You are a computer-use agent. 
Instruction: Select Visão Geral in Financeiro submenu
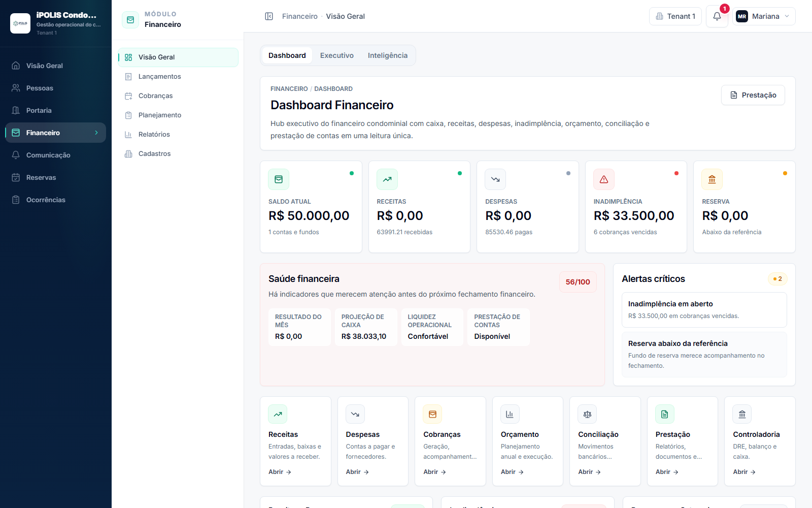coord(178,57)
